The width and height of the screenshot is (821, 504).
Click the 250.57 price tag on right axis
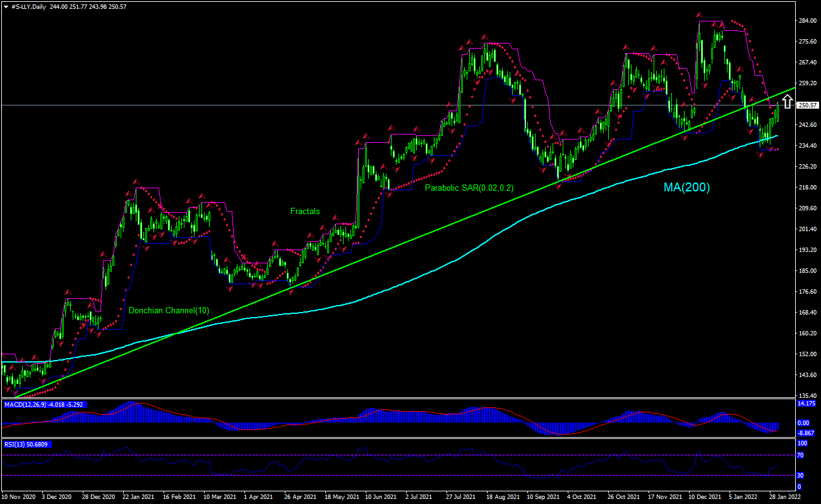point(806,105)
